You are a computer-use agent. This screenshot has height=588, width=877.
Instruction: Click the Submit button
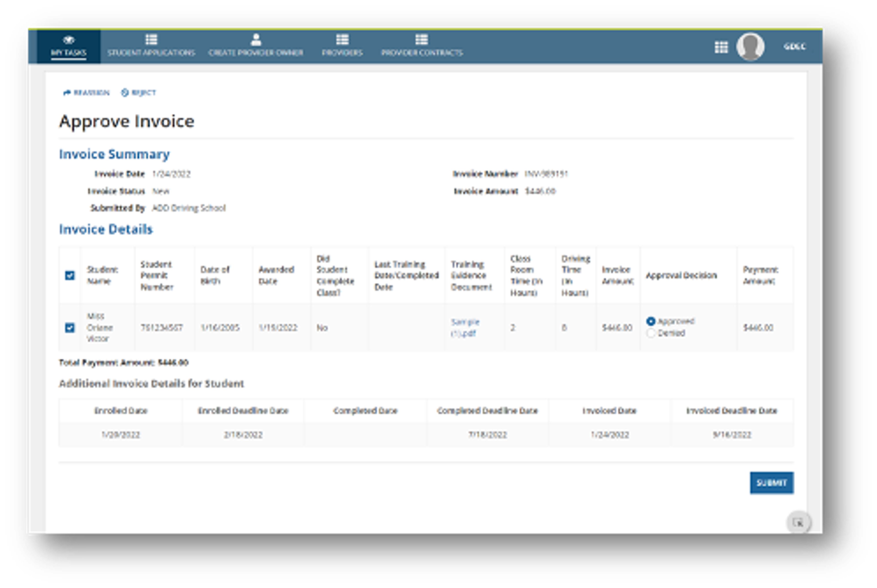[772, 483]
